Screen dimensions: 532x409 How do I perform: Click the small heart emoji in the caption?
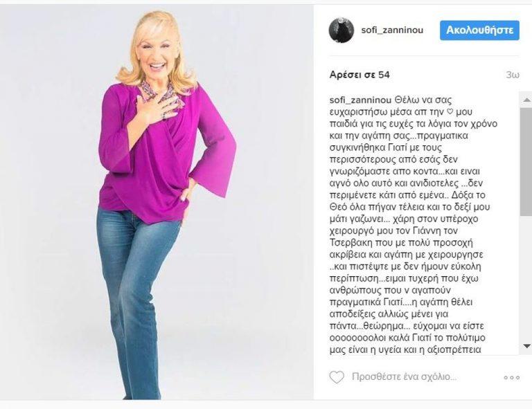click(449, 112)
